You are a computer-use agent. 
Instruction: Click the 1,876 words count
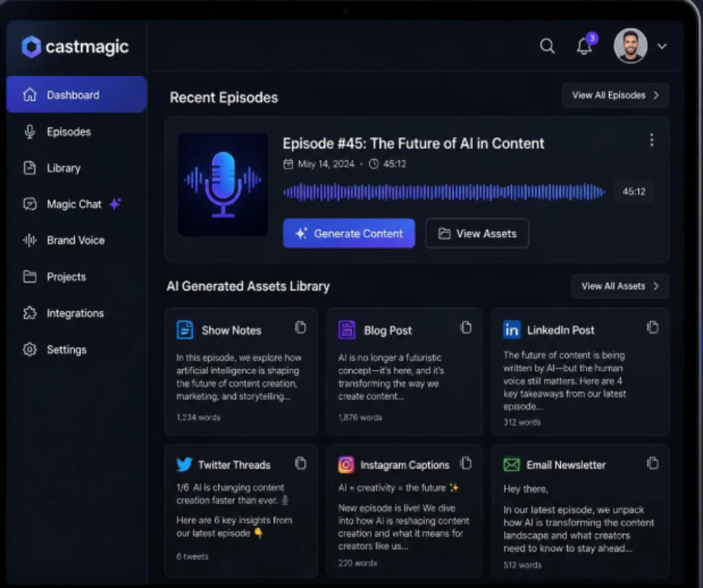(x=360, y=417)
